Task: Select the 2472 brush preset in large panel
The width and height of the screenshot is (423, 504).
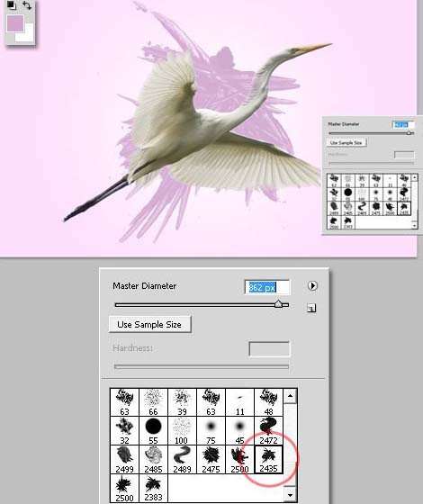Action: click(x=268, y=431)
